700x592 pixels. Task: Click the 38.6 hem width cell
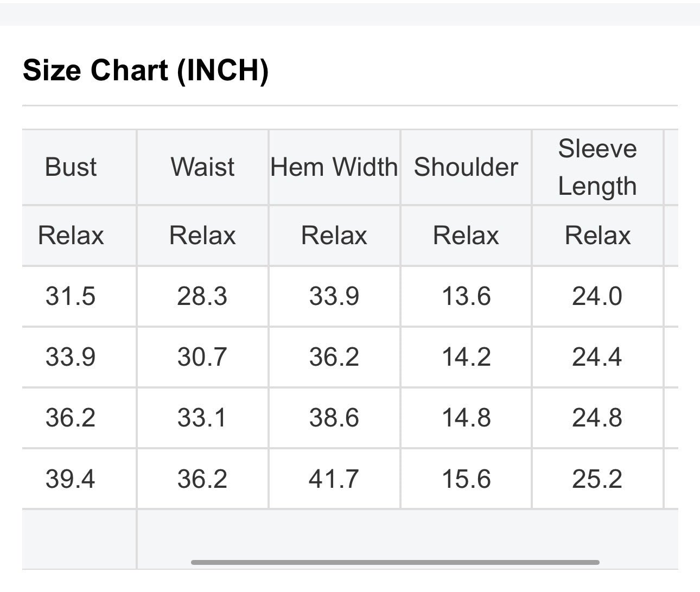pos(334,418)
